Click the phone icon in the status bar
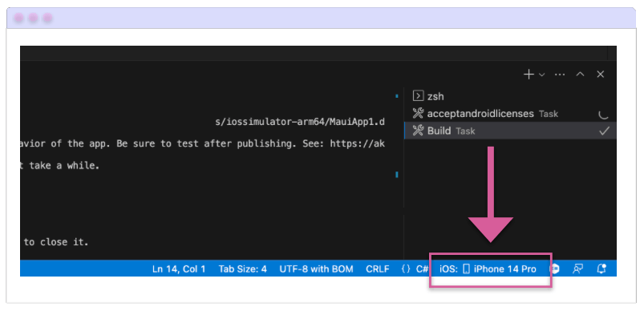Screen dimensions: 644x311 click(466, 269)
